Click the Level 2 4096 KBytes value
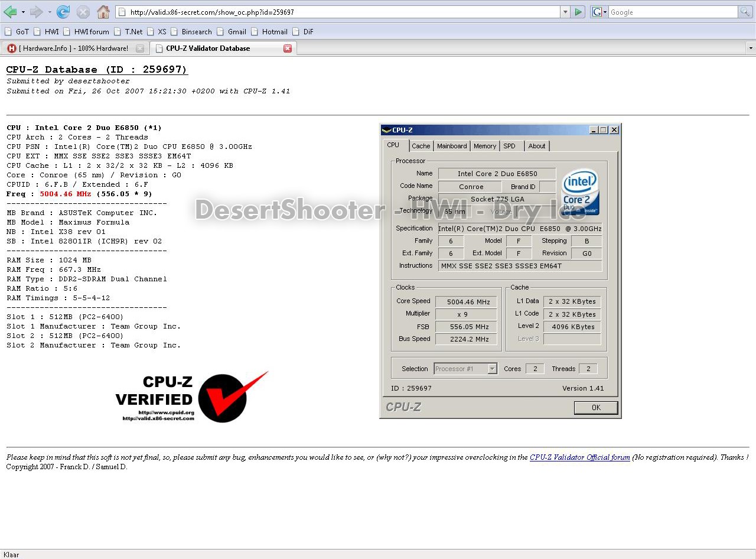The image size is (756, 559). [572, 327]
